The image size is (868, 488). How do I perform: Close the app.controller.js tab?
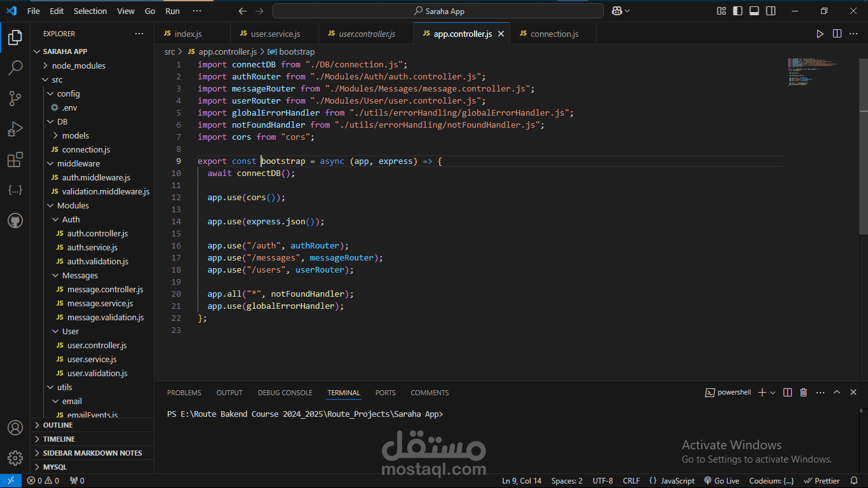(x=501, y=34)
